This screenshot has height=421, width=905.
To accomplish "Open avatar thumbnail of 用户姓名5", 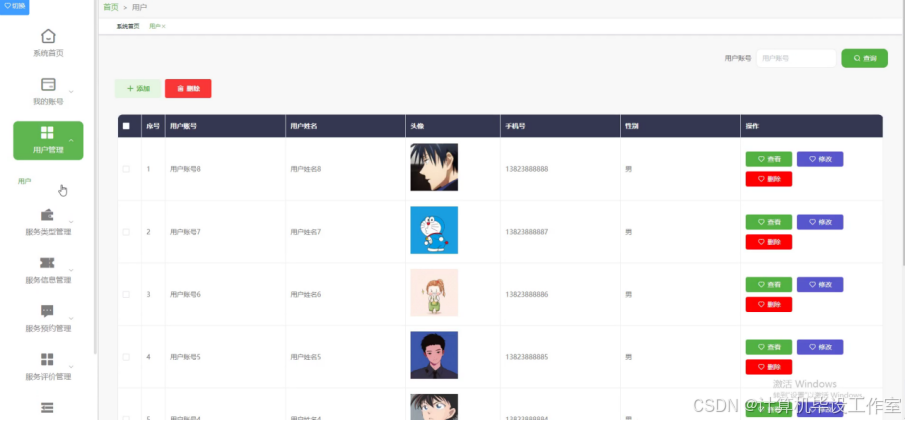I will (434, 355).
